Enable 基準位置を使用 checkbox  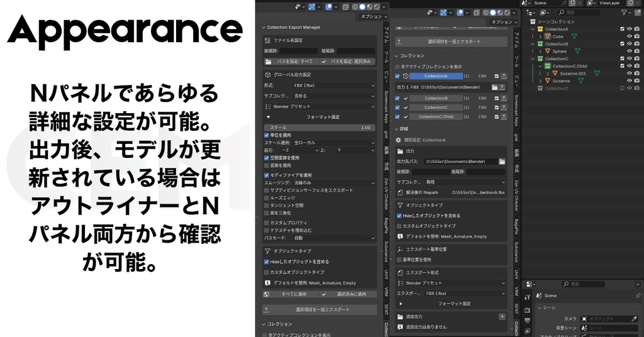[x=399, y=260]
